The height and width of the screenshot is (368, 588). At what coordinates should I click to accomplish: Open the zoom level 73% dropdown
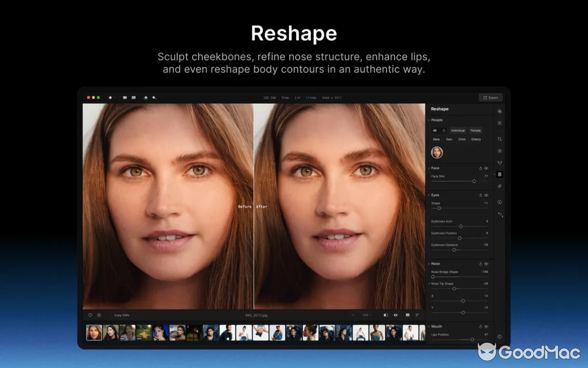click(x=366, y=315)
